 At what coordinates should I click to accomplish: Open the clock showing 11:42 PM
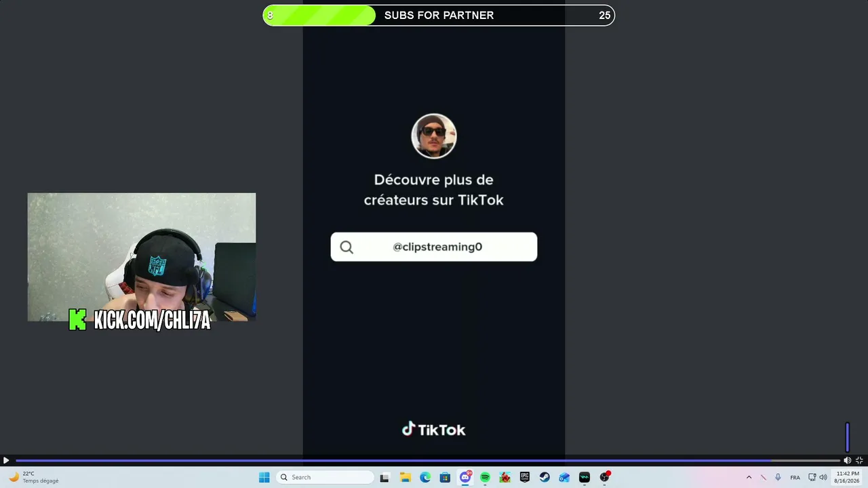848,477
